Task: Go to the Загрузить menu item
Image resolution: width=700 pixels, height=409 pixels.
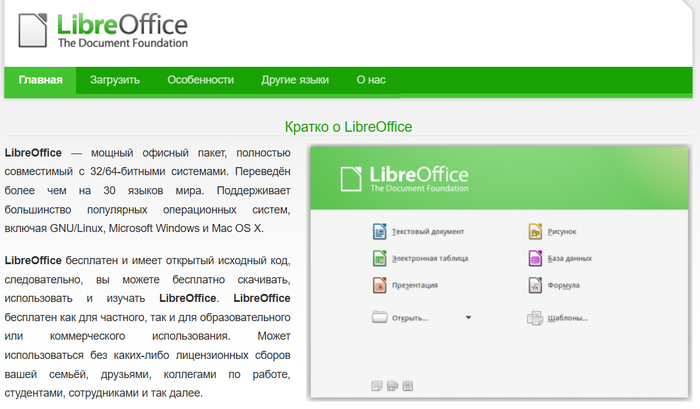Action: (x=115, y=80)
